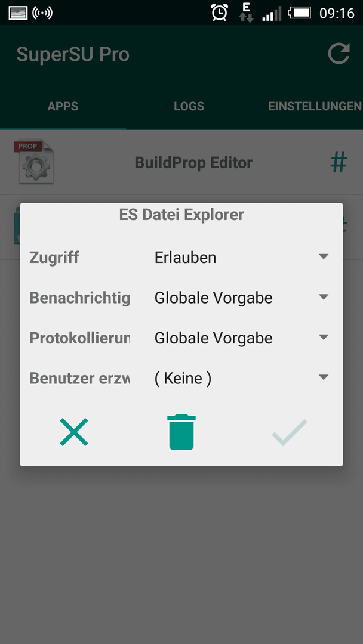Switch to the LOGS tab

(189, 106)
